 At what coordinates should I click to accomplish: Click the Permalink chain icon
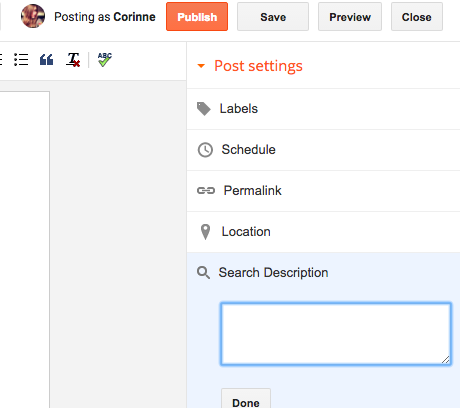point(206,191)
